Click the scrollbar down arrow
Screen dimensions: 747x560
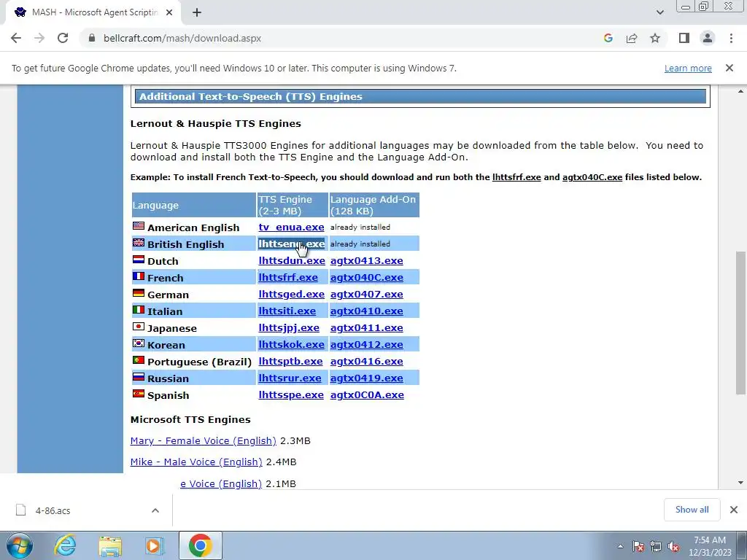click(x=740, y=483)
